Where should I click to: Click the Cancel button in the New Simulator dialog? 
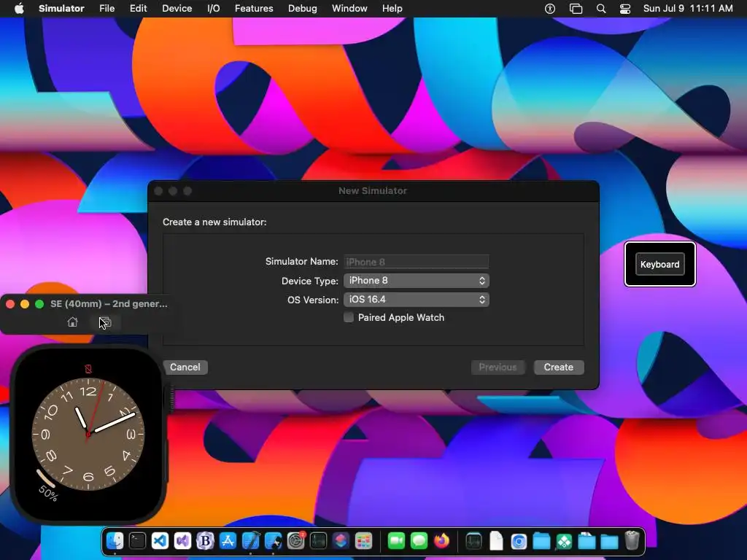coord(185,367)
